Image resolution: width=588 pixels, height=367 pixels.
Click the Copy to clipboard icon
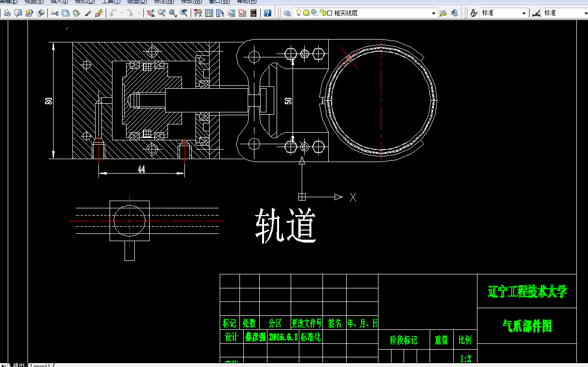[66, 13]
